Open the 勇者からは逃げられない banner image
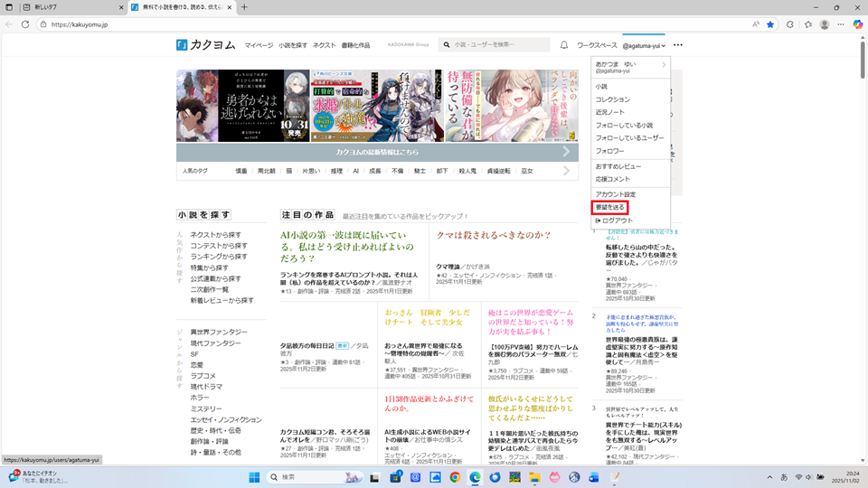This screenshot has height=488, width=868. click(x=229, y=106)
